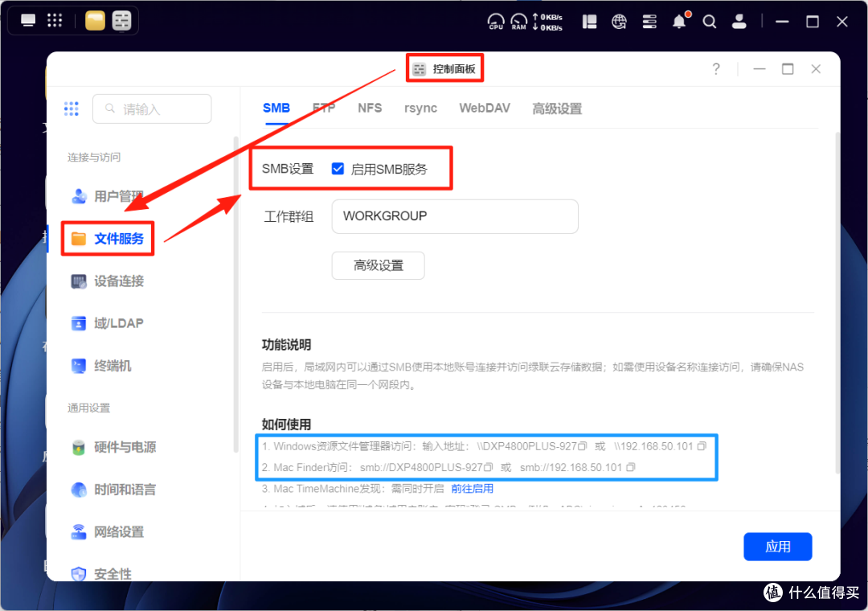Screen dimensions: 868x611
Task: Check the CPU usage gauge icon
Action: 495,22
